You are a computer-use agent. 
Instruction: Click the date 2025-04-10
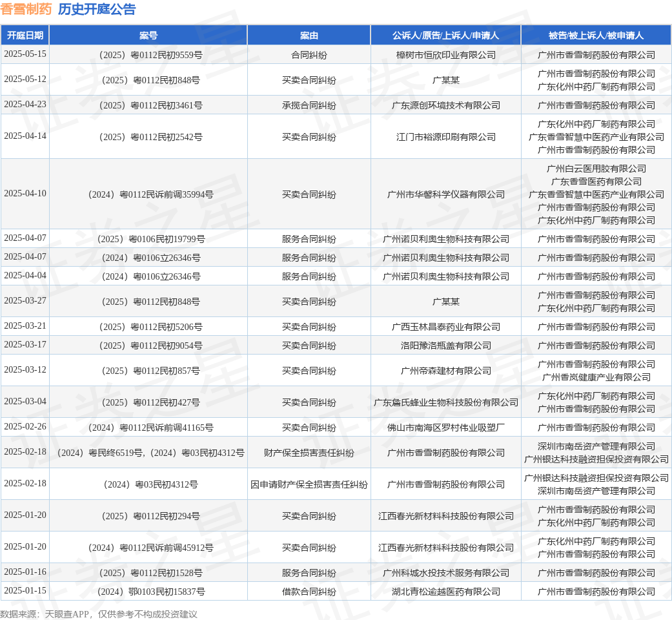point(25,193)
